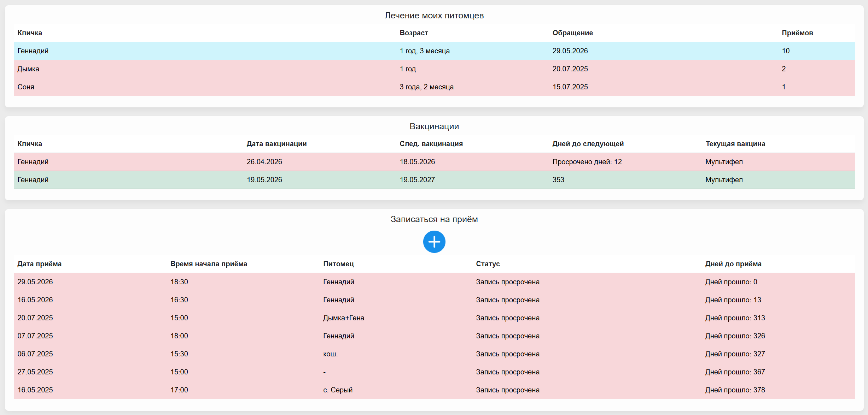This screenshot has height=415, width=868.
Task: Select the appointment showing Дней прошло: 367
Action: point(434,372)
